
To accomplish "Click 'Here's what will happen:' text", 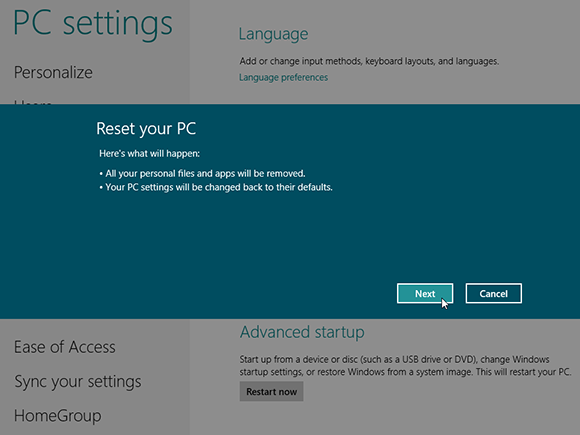I will (x=149, y=154).
